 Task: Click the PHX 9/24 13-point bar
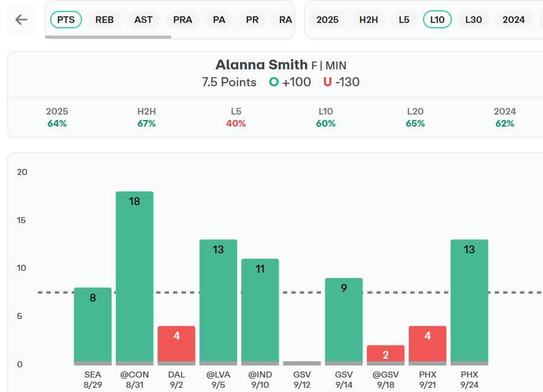tap(469, 302)
